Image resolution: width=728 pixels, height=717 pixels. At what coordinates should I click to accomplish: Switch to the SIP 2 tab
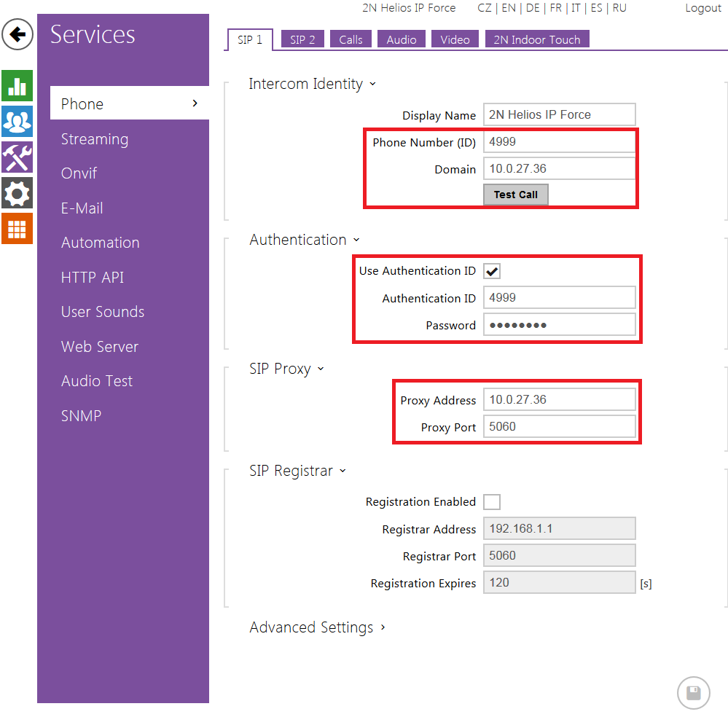coord(302,40)
